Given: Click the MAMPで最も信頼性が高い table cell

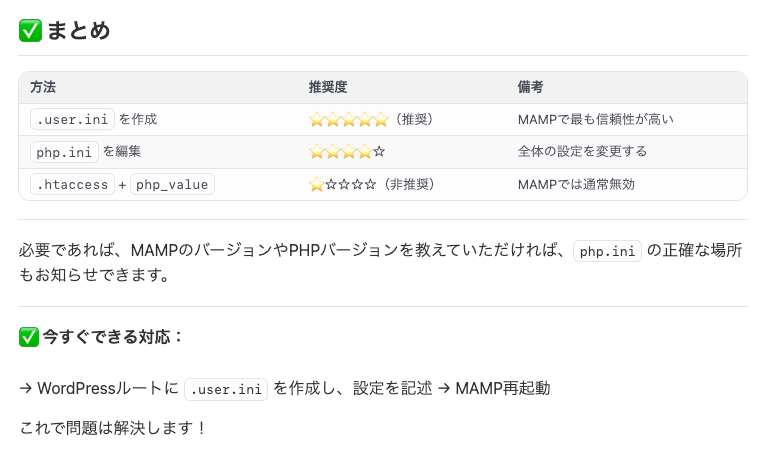Looking at the screenshot, I should (595, 120).
